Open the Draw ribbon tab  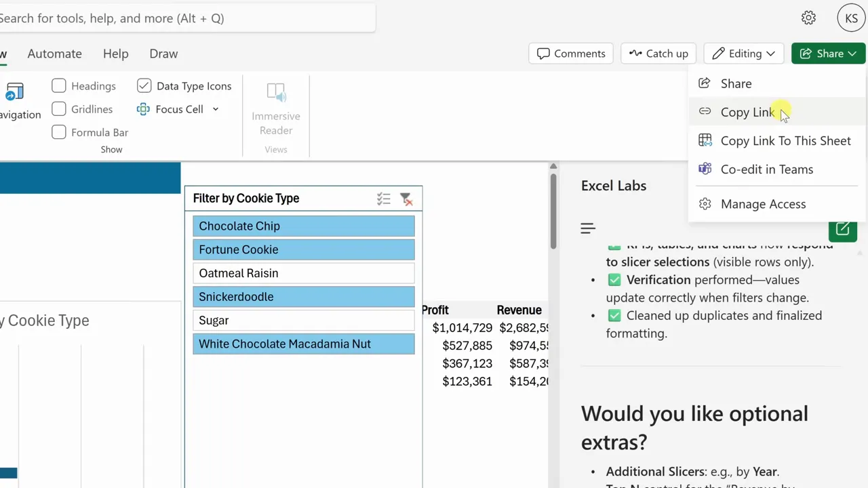[163, 54]
